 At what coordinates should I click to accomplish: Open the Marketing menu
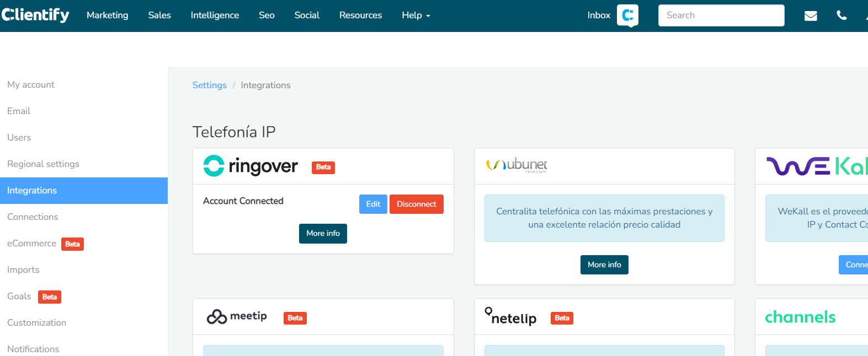pos(108,15)
